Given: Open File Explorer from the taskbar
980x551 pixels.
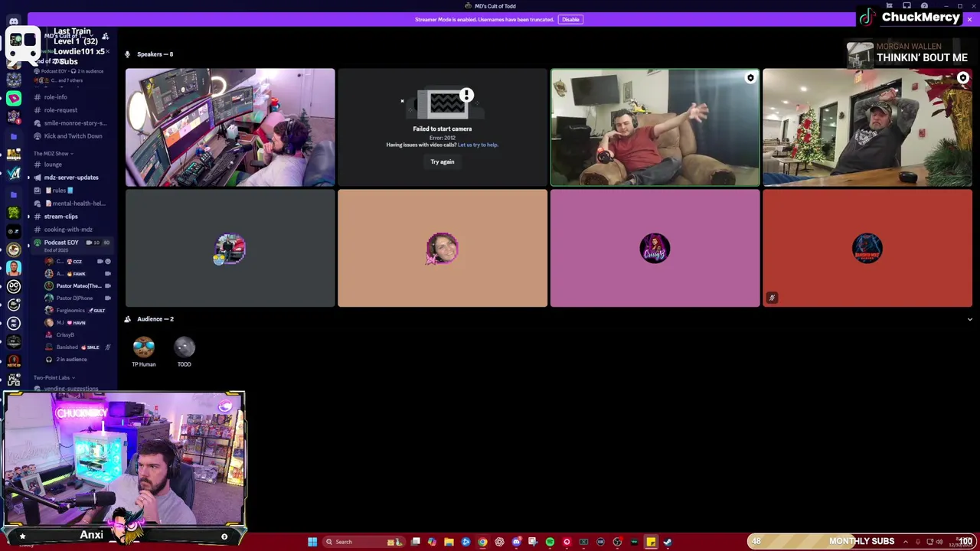Looking at the screenshot, I should tap(449, 542).
